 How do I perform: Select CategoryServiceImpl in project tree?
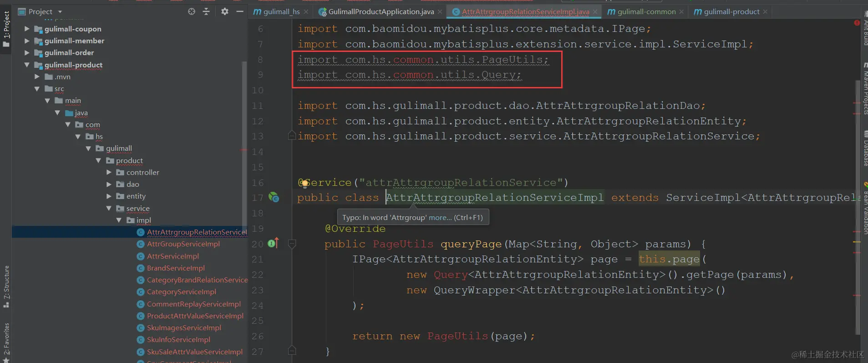[x=181, y=292]
